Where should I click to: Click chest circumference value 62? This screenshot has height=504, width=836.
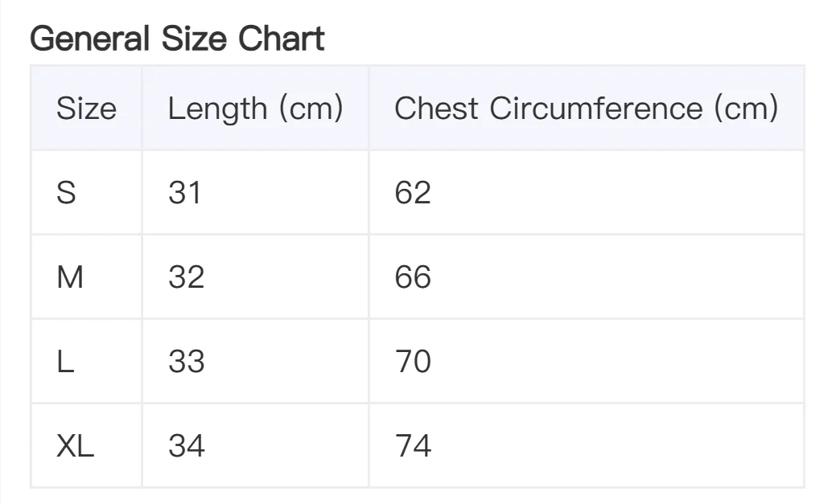point(413,193)
